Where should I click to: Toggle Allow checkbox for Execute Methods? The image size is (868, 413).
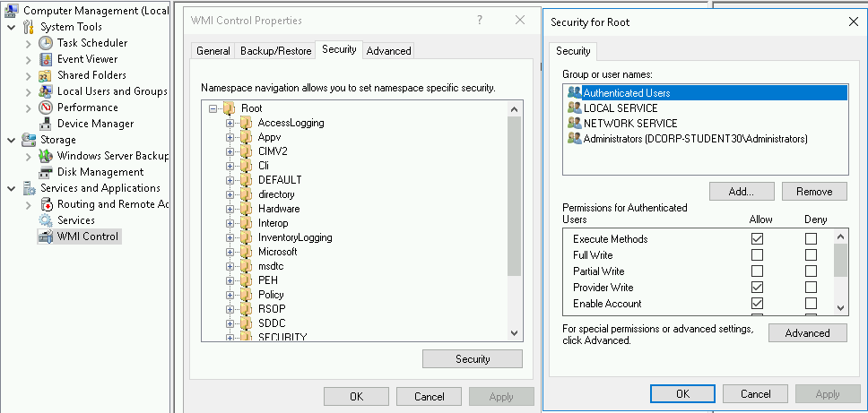pos(757,239)
